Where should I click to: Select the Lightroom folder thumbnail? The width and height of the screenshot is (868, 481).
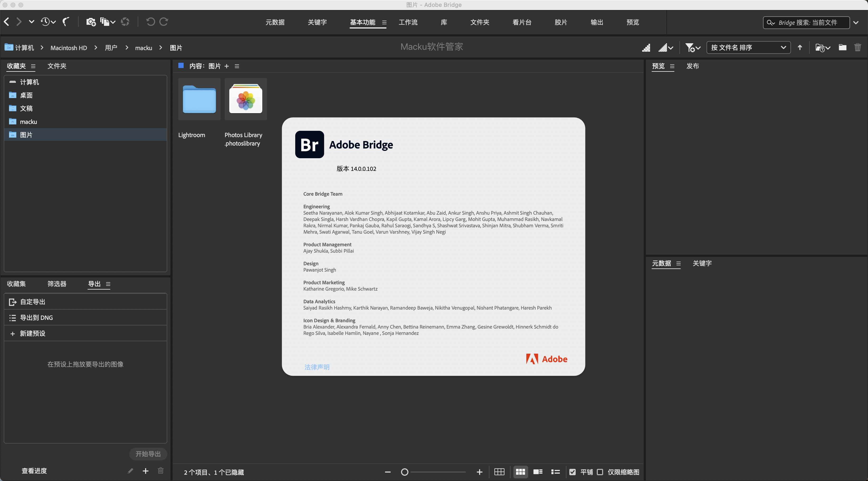coord(199,99)
